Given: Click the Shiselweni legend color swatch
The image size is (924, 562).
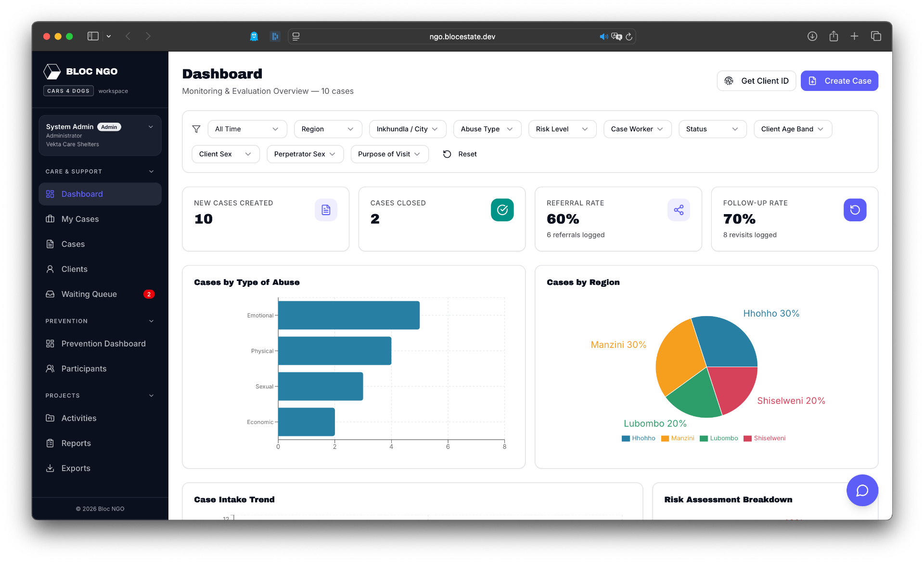Looking at the screenshot, I should [747, 438].
